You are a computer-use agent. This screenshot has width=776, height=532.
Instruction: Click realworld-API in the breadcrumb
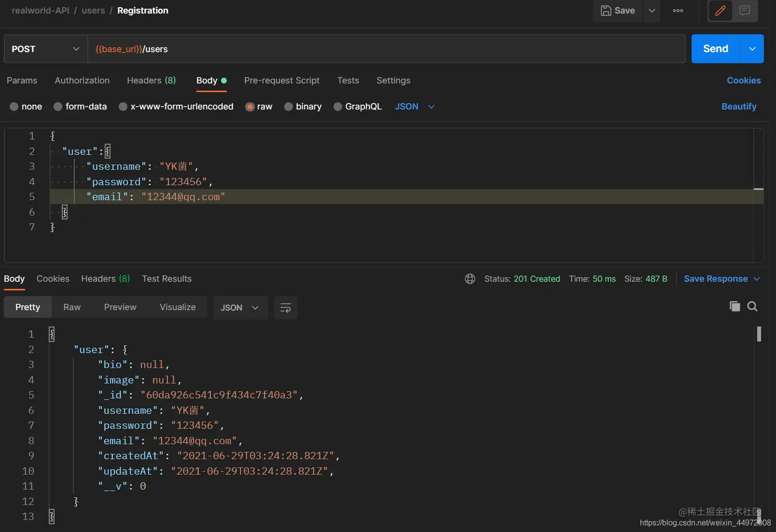[x=41, y=11]
